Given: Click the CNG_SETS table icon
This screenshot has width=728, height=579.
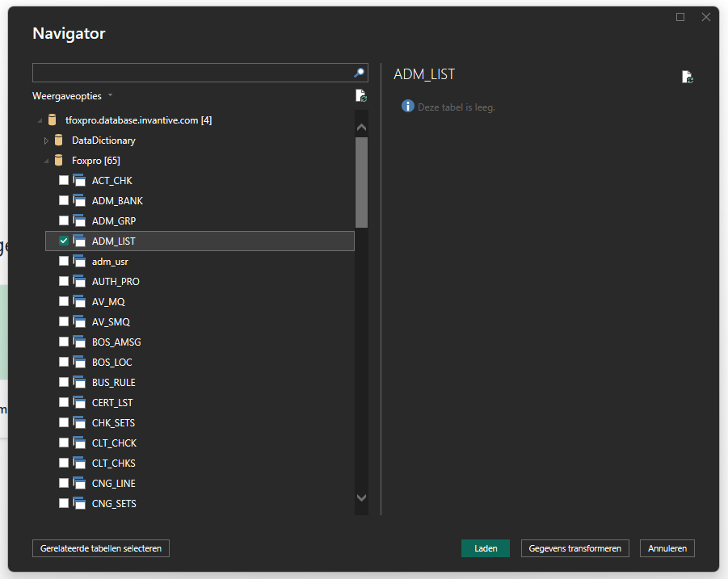Looking at the screenshot, I should tap(79, 503).
